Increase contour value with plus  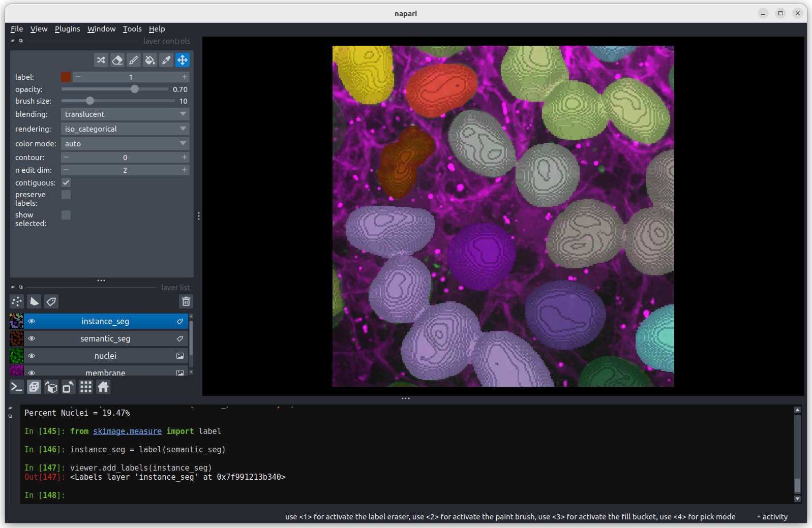pyautogui.click(x=185, y=158)
